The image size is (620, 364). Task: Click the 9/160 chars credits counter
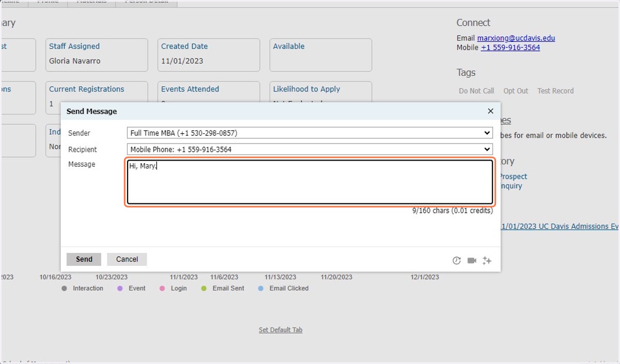pos(453,211)
